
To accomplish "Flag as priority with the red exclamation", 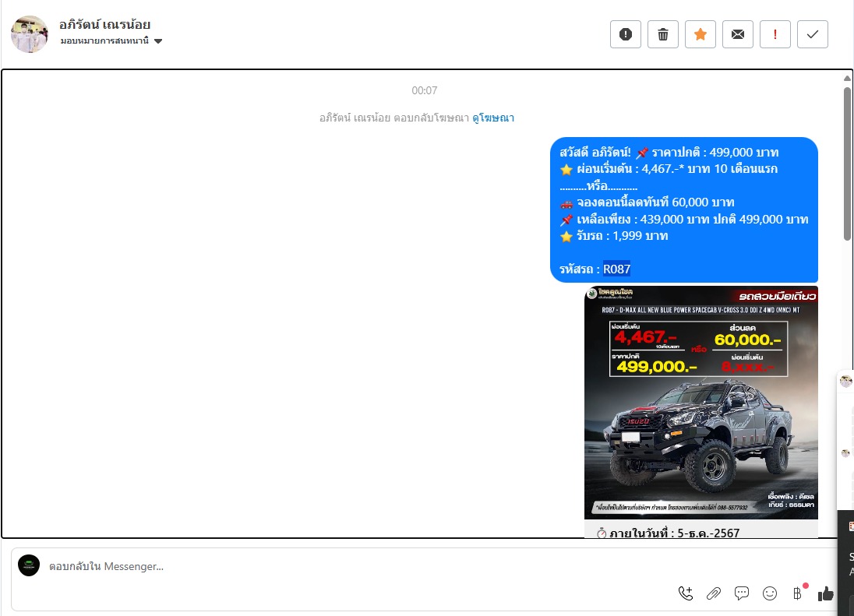I will coord(775,34).
